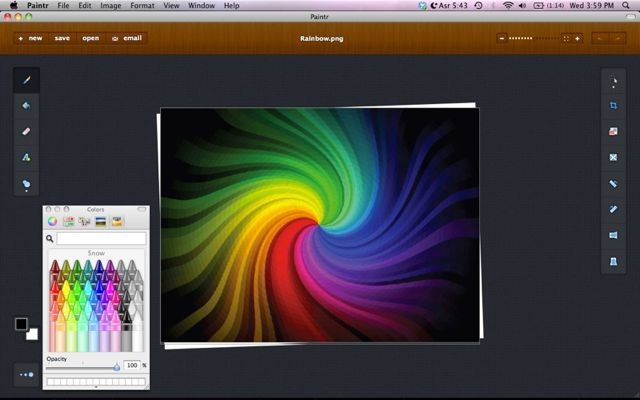Open the crayons palette in Colors
Viewport: 640px width, 400px height.
pos(116,221)
